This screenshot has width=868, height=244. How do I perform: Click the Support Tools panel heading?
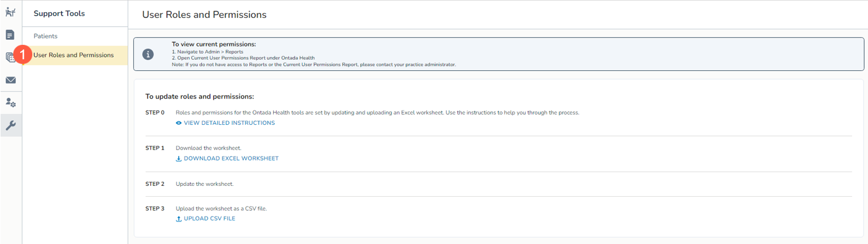point(59,14)
